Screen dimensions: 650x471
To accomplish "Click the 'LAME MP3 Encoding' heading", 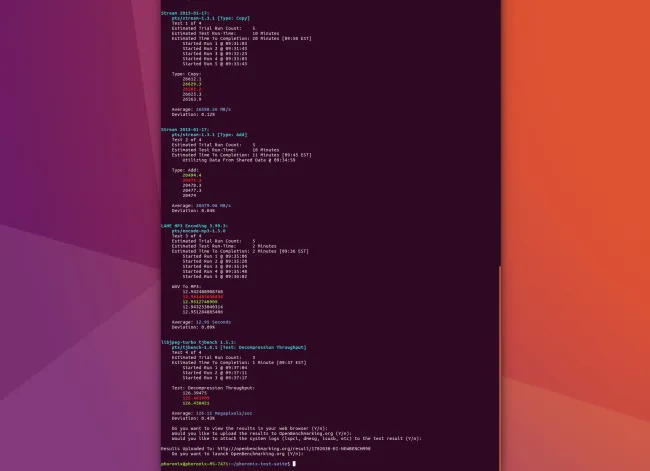I will click(x=194, y=226).
